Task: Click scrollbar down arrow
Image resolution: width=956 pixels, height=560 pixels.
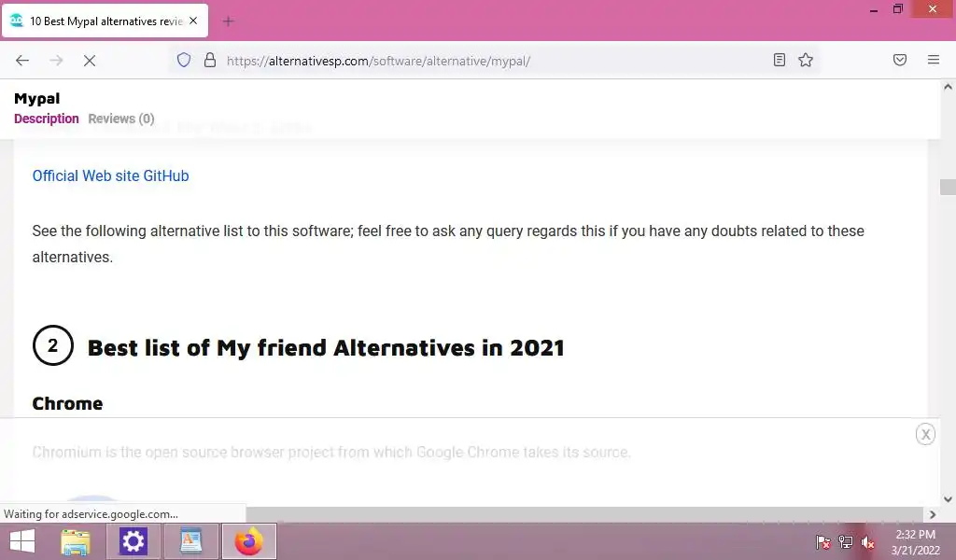Action: coord(948,499)
